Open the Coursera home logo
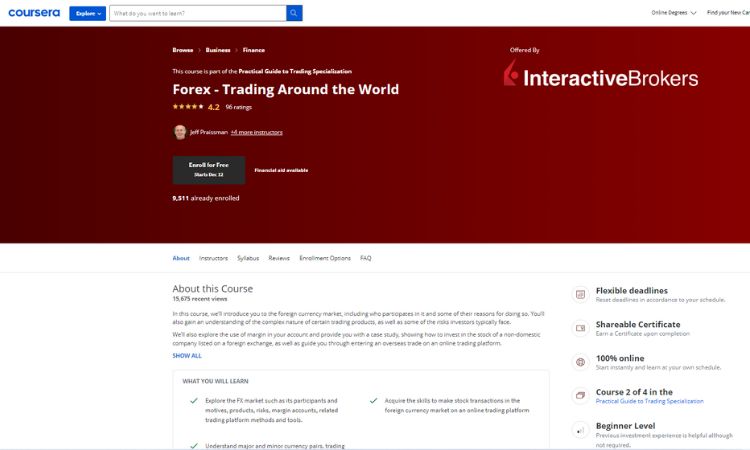 34,13
